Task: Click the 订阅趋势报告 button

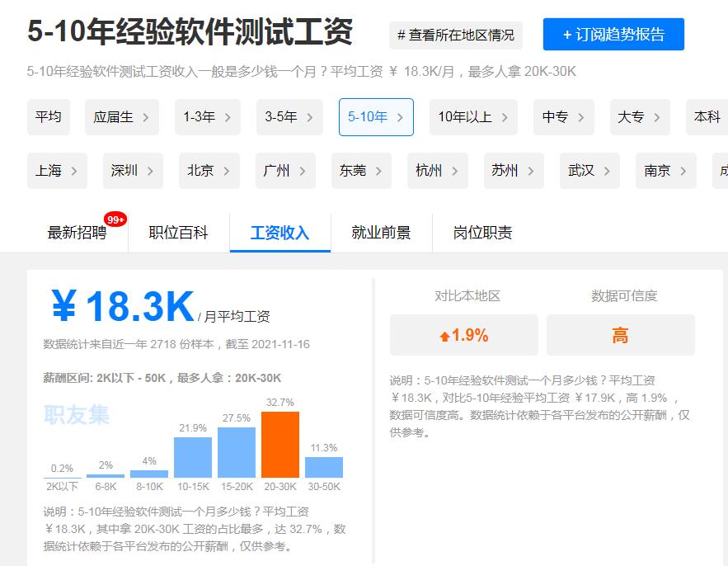Action: (613, 35)
